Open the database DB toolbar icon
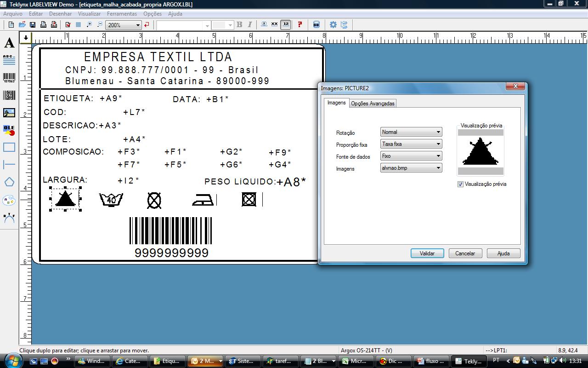Viewport: 588px width, 368px height. (316, 25)
